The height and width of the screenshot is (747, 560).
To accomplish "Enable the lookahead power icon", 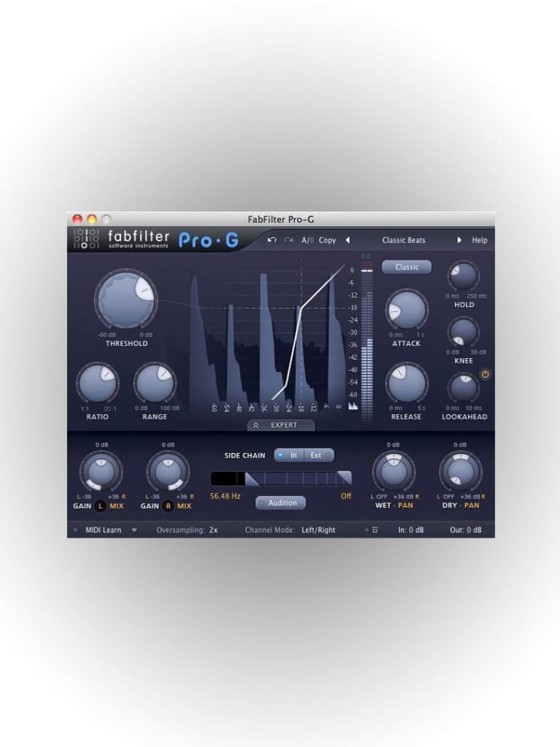I will pos(485,374).
